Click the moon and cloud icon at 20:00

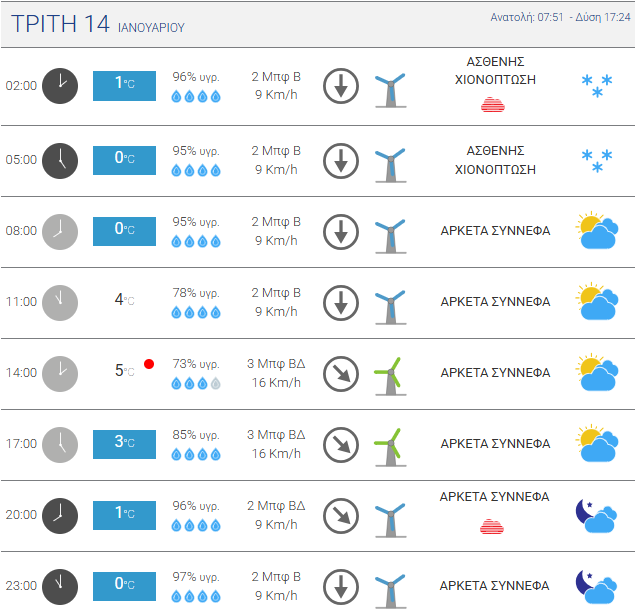[596, 515]
